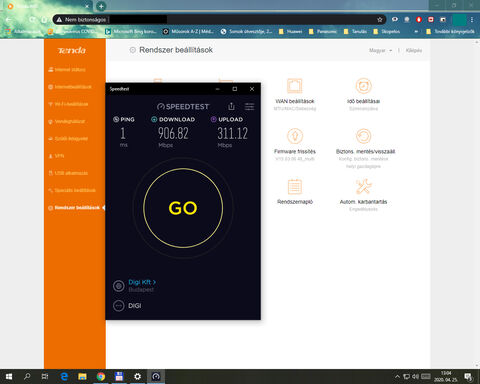Click the Kilépés logout link
The height and width of the screenshot is (384, 480).
[x=414, y=50]
